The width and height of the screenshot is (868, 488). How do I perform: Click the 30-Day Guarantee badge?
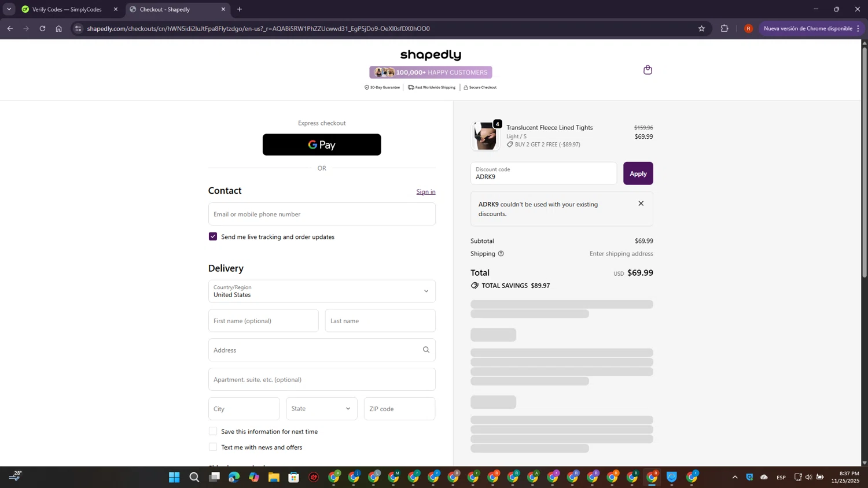pyautogui.click(x=382, y=87)
